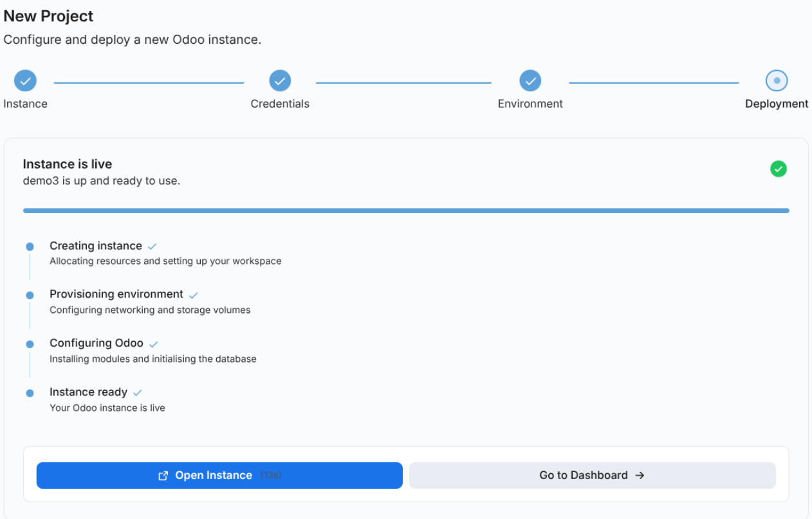812x519 pixels.
Task: Click 'Allocating resources and setting up your workspace'
Action: [165, 261]
